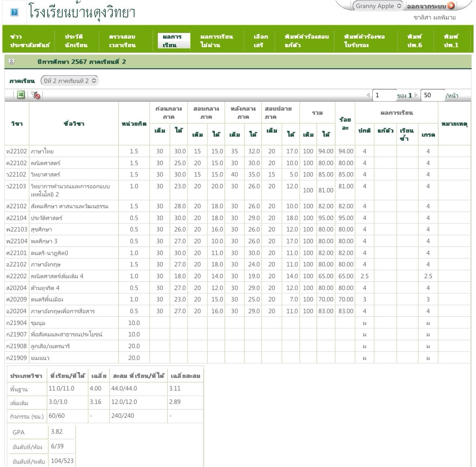
Task: Click the orange logout arrow icon
Action: [x=451, y=5]
